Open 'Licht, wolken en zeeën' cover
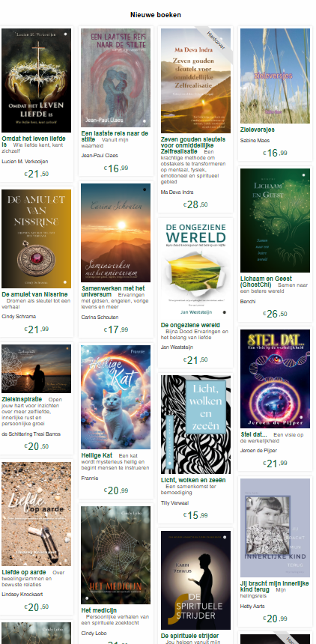316x644 pixels. pos(195,425)
